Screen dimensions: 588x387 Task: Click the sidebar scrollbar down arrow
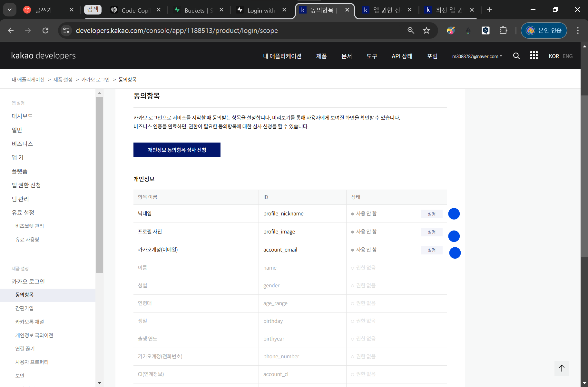[x=99, y=383]
